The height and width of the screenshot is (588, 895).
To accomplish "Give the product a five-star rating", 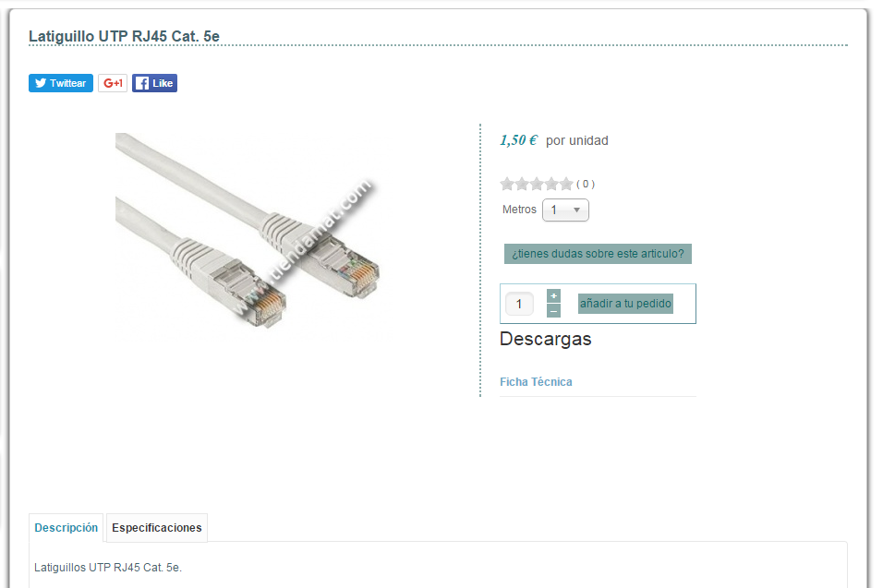I will tap(566, 184).
